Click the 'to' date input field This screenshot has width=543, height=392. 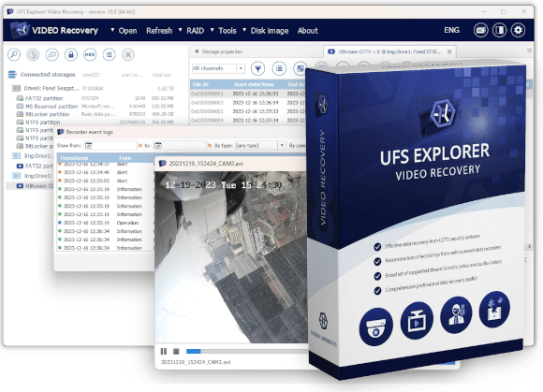coord(180,145)
